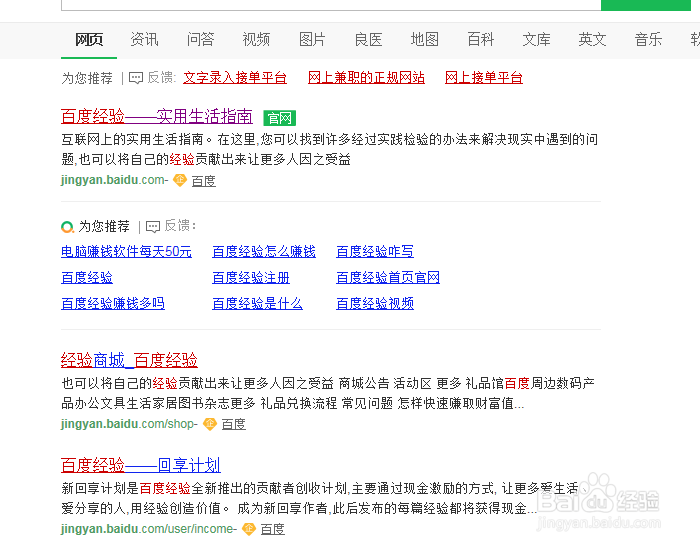The image size is (700, 548).
Task: Click the jingyan.baidu.com/user/income URL text
Action: 147,529
